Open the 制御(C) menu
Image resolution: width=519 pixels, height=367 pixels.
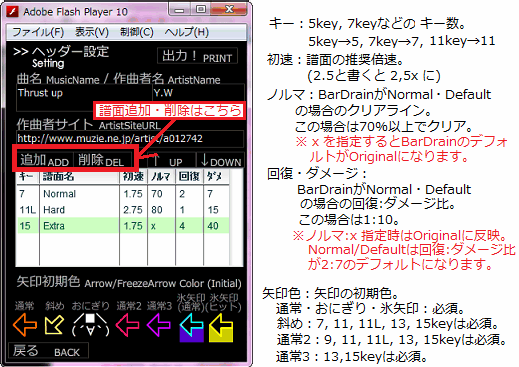coord(137,32)
